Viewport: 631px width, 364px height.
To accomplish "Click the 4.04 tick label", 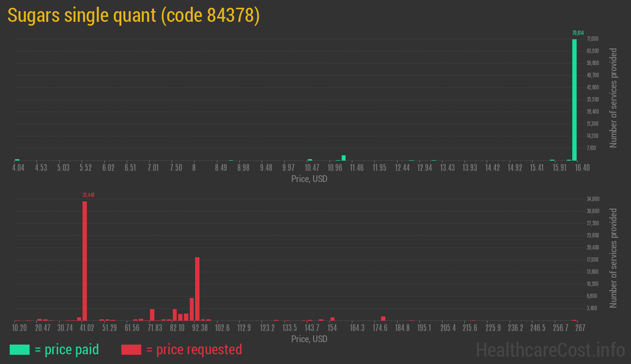I will coord(18,167).
